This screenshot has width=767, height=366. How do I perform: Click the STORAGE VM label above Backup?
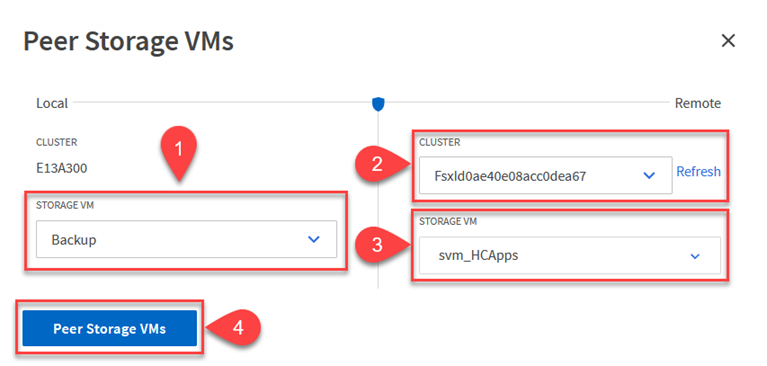65,206
